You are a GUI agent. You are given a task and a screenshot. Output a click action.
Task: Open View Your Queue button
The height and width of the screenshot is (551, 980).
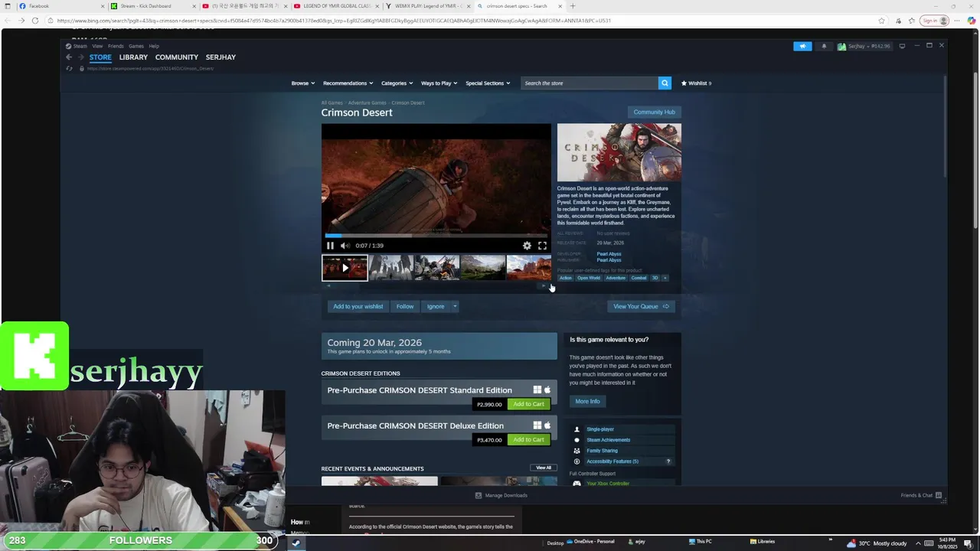tap(641, 306)
